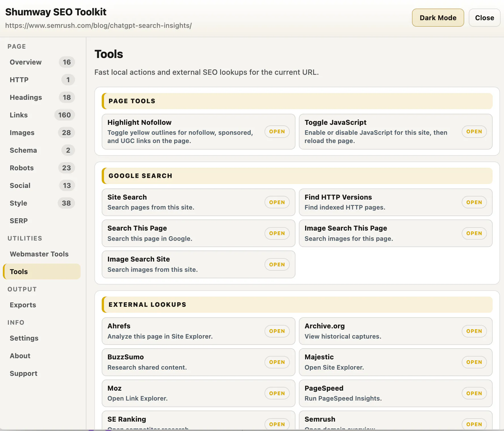Open Image Search This Page
The width and height of the screenshot is (504, 431).
[x=474, y=233]
